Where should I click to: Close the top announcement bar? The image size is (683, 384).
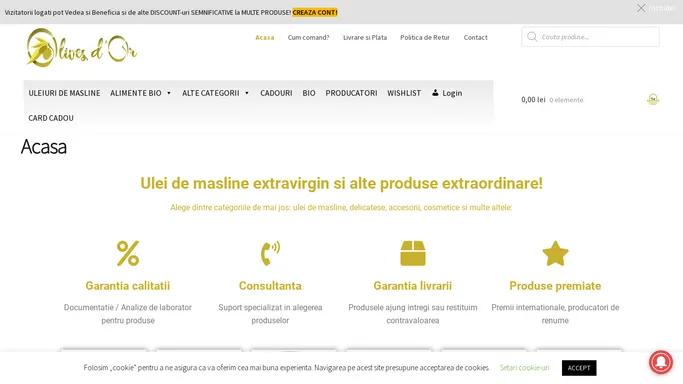[641, 8]
